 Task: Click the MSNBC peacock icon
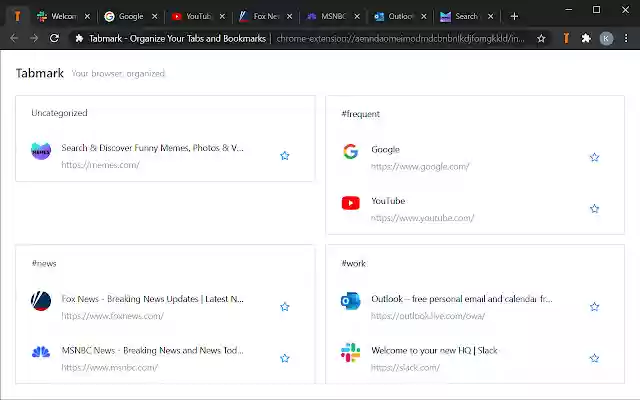click(x=41, y=353)
